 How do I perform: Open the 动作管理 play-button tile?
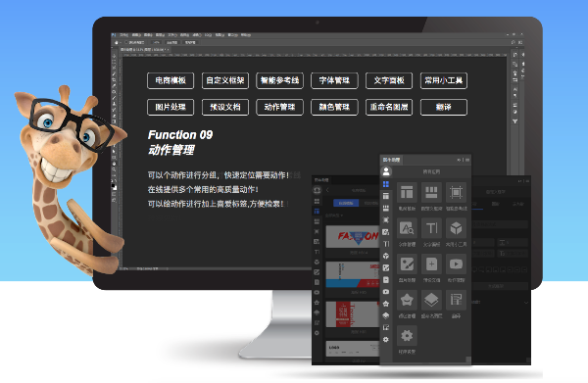click(456, 264)
